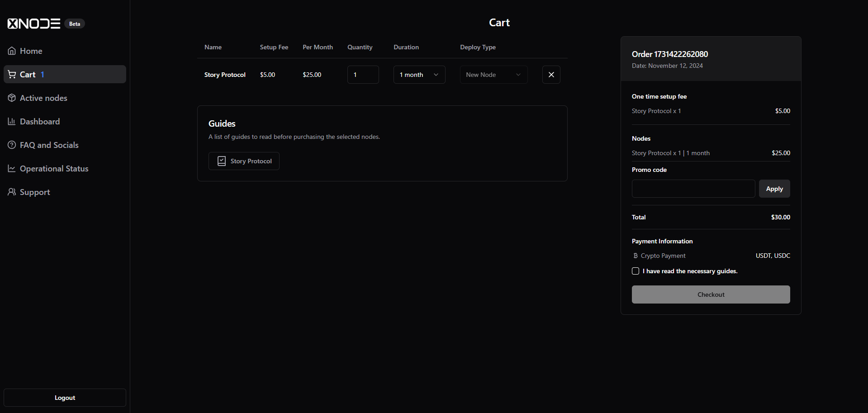Click the Quantity input box
This screenshot has height=413, width=868.
[363, 75]
